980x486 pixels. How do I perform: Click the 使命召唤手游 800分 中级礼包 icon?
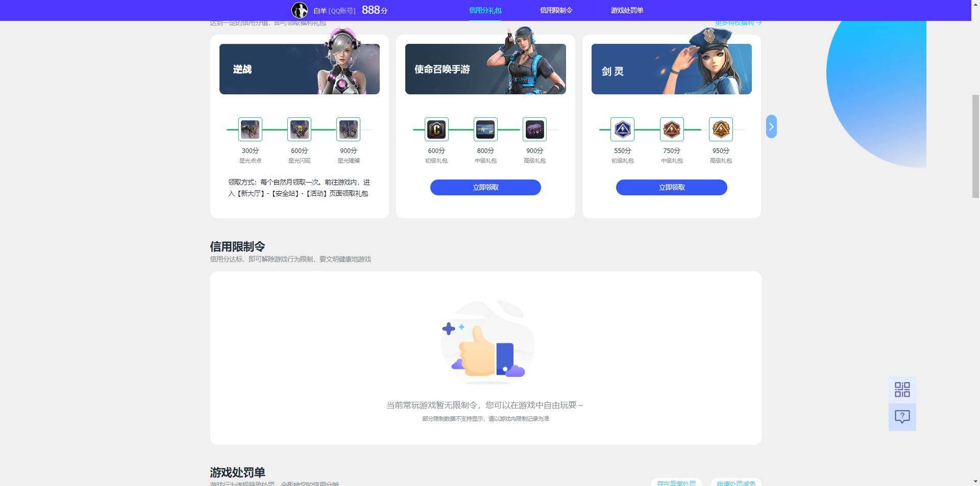485,130
